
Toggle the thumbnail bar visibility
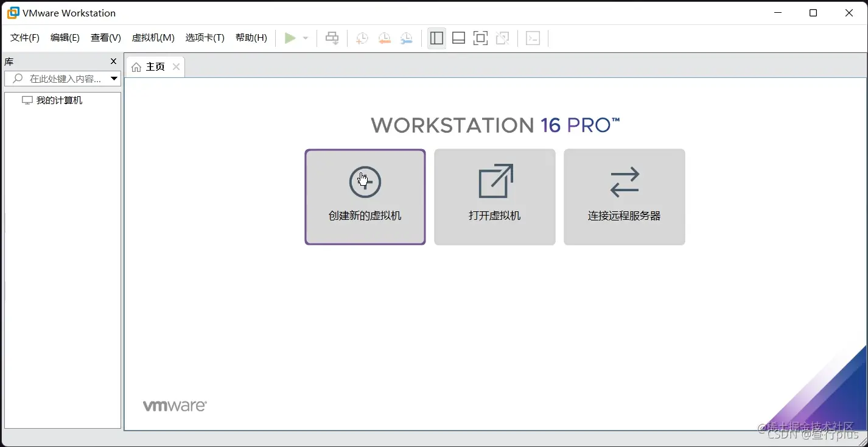coord(458,37)
